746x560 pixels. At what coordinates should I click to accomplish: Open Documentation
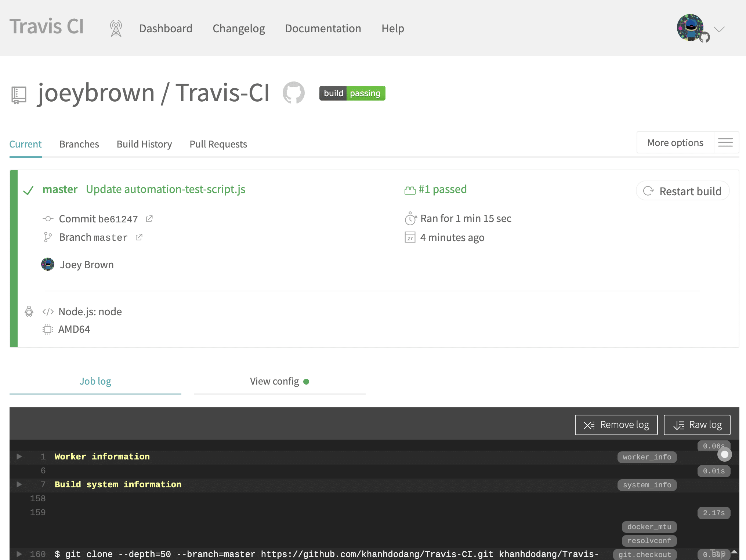coord(323,28)
